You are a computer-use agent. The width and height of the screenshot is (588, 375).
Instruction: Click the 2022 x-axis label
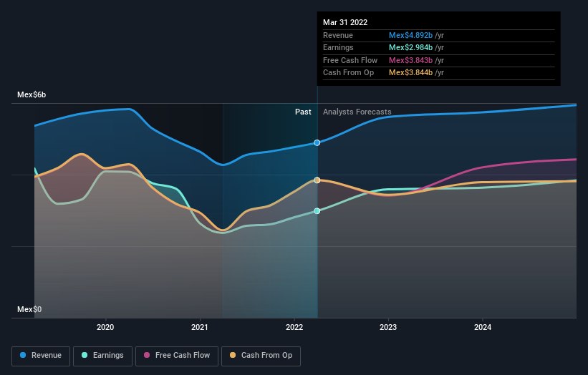[294, 327]
